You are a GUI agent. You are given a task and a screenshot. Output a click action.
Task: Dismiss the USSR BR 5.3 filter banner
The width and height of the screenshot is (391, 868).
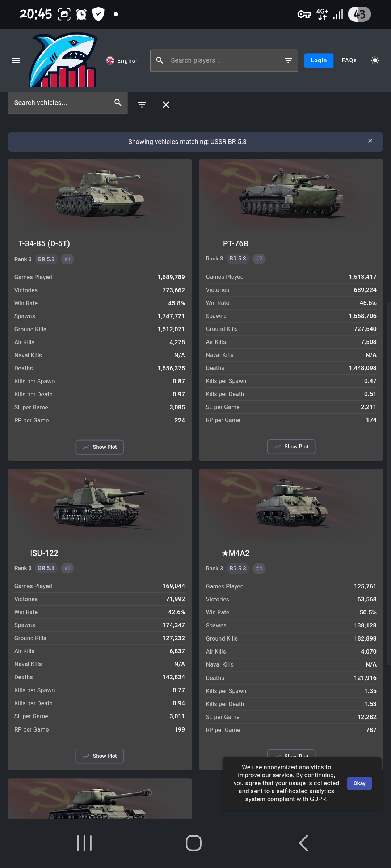tap(370, 141)
